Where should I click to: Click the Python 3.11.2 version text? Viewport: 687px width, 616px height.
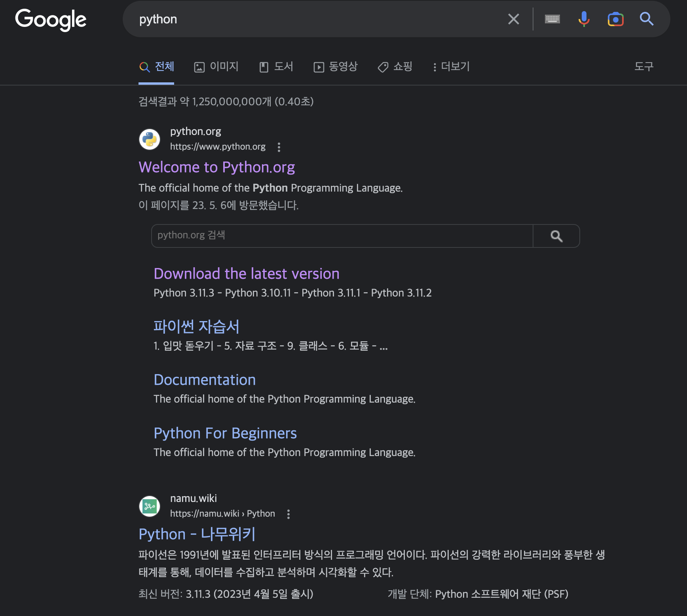point(401,293)
